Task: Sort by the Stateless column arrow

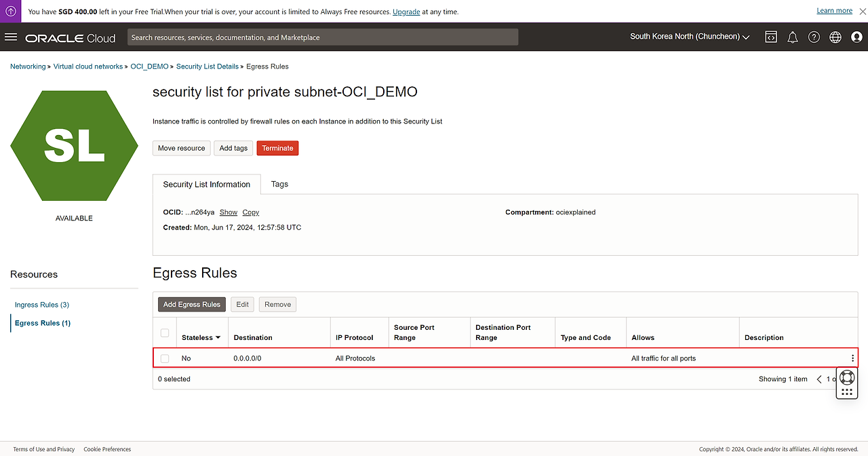Action: [218, 337]
